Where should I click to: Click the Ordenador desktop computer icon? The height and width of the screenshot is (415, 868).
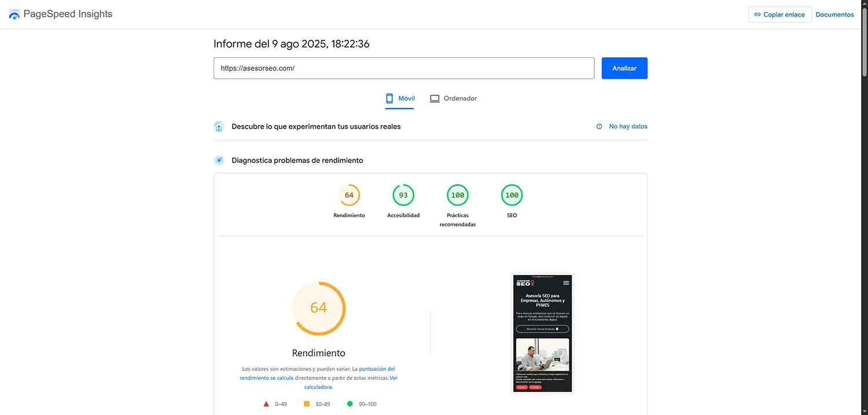(434, 98)
